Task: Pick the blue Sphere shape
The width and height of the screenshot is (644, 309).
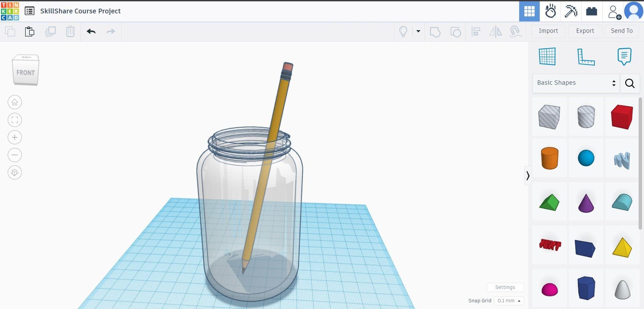Action: click(586, 158)
